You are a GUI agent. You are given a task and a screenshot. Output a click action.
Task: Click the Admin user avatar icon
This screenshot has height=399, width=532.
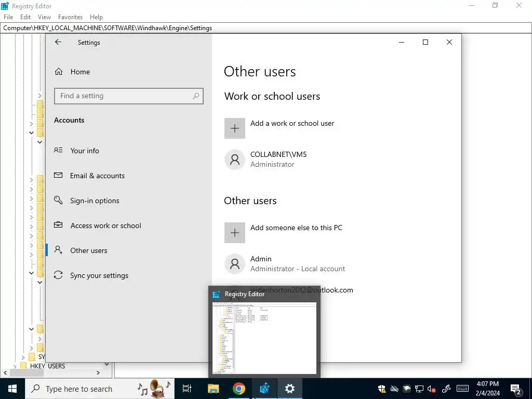[x=235, y=263]
